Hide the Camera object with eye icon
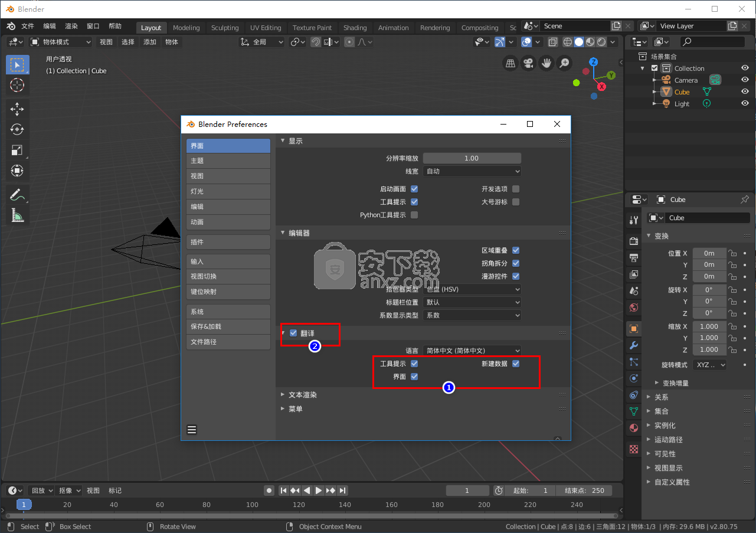Image resolution: width=756 pixels, height=533 pixels. [x=745, y=80]
